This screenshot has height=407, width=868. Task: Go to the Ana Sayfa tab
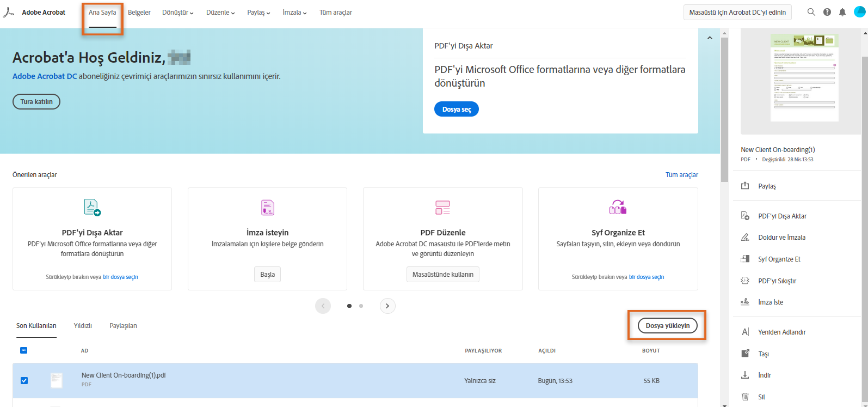click(x=102, y=13)
